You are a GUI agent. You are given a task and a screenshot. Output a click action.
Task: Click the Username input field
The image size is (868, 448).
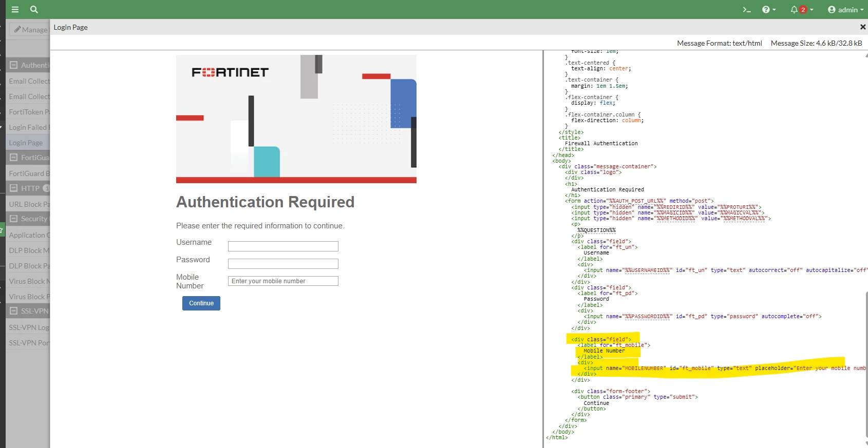tap(283, 246)
